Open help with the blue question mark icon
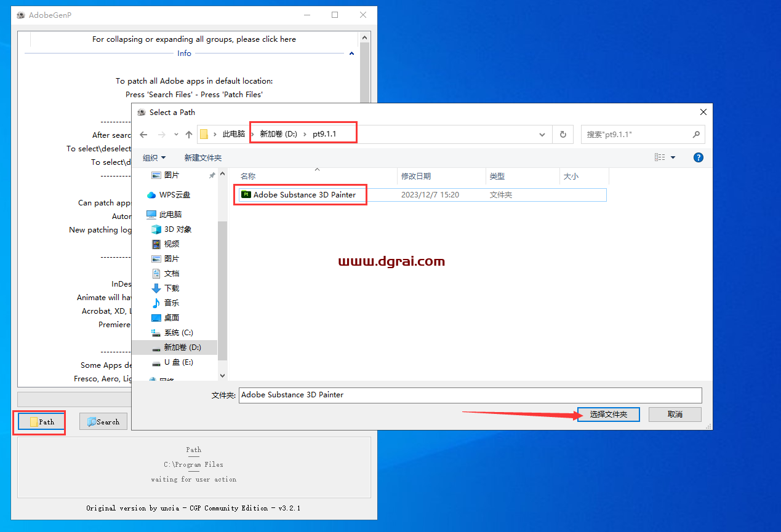 [699, 157]
